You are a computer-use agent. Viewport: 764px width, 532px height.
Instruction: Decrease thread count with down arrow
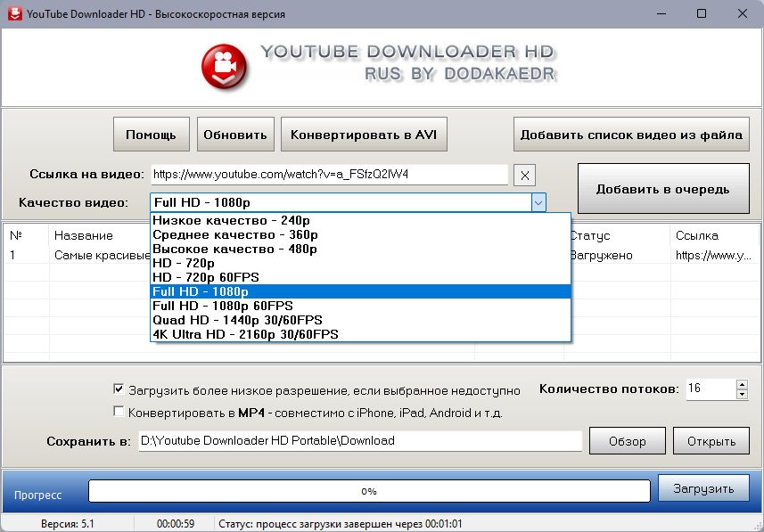coord(742,394)
